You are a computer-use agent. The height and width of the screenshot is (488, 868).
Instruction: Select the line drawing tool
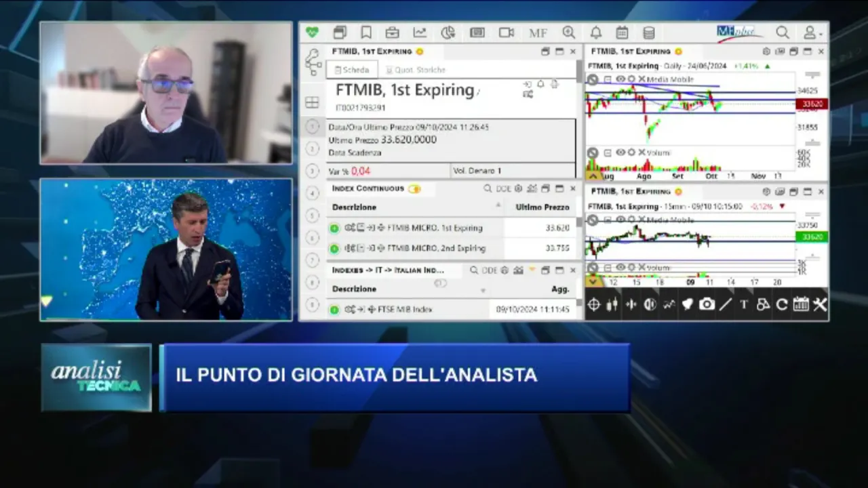point(726,304)
